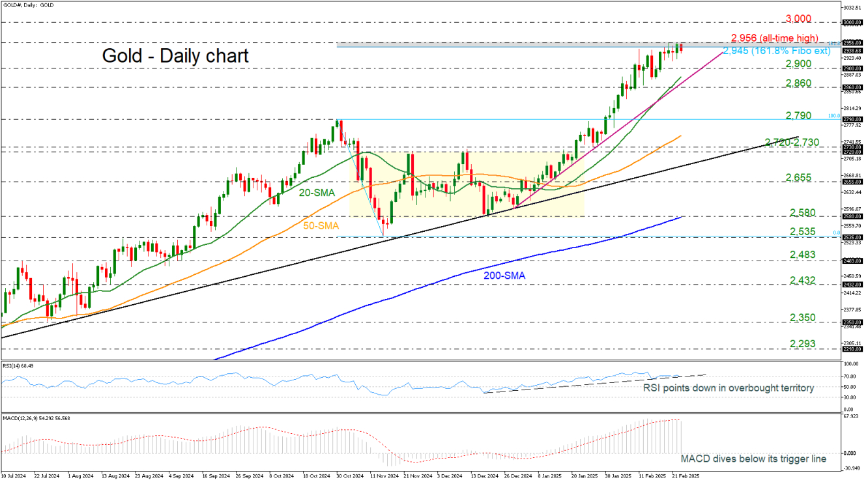This screenshot has height=482, width=868.
Task: Click the orange '50-SMA' line label
Action: [323, 225]
